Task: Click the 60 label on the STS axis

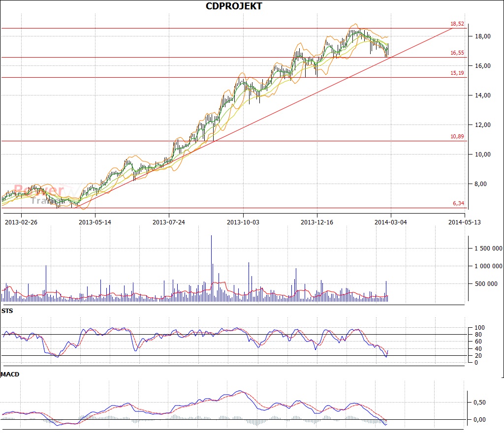Action: (478, 342)
